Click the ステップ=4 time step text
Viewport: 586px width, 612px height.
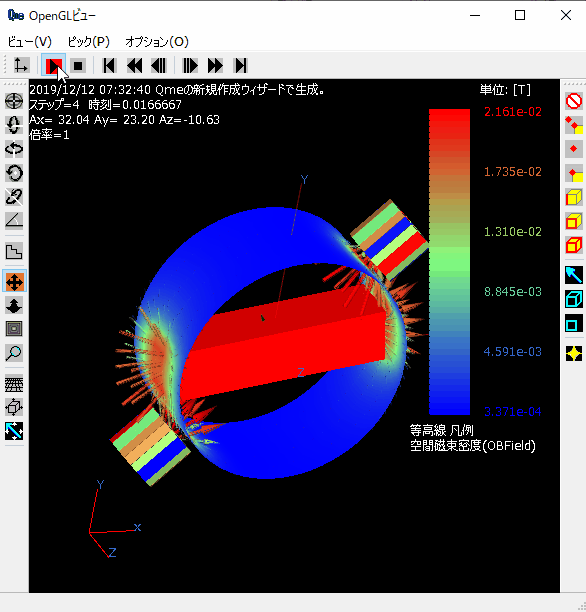pos(54,105)
